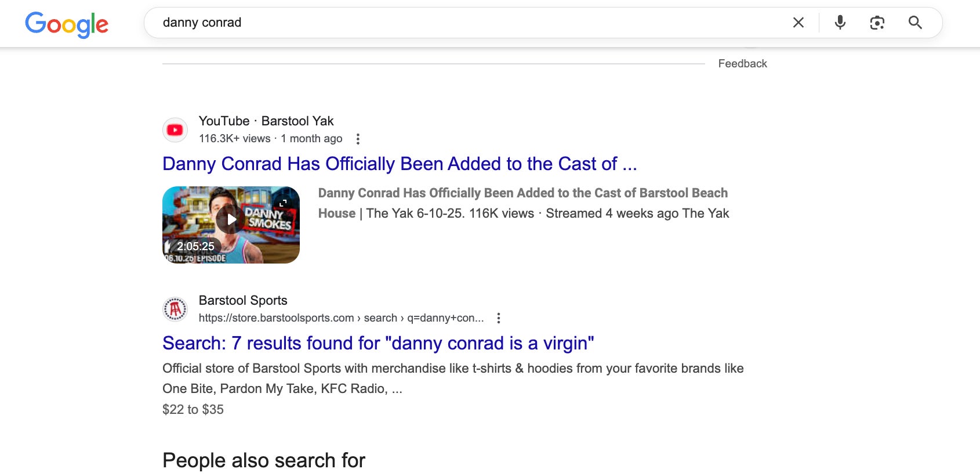Click the YouTube favicon icon
Image resolution: width=980 pixels, height=476 pixels.
pos(175,130)
